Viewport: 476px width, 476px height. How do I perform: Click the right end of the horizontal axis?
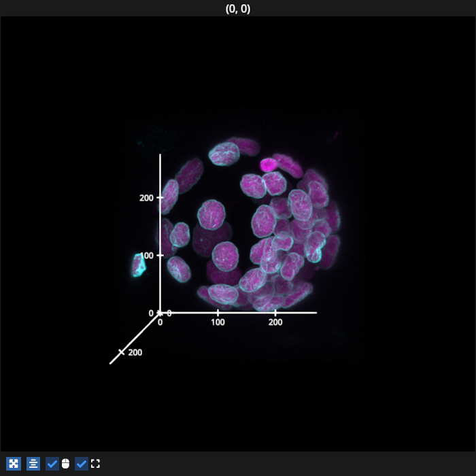coord(316,313)
